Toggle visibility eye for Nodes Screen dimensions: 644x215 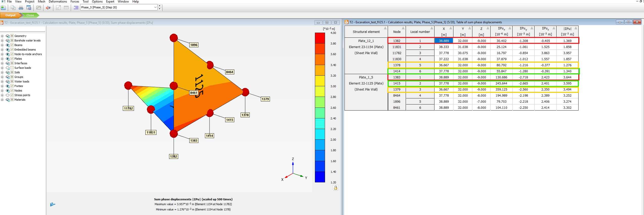(x=8, y=91)
